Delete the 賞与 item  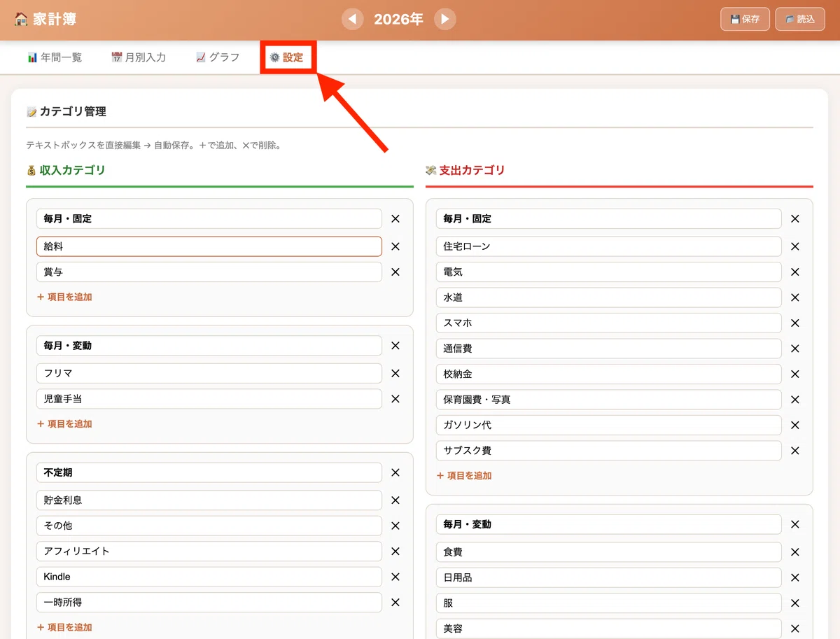click(395, 272)
